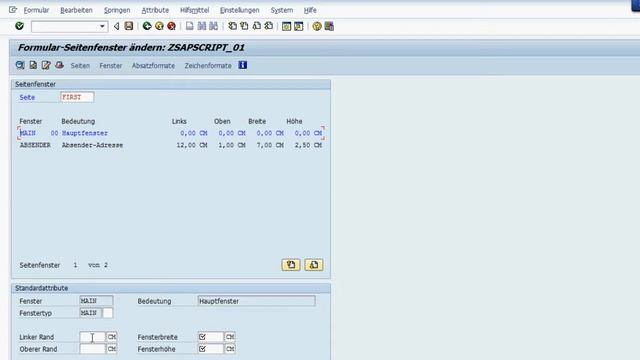640x360 pixels.
Task: Click the magnifier icon in application toolbar
Action: [20, 65]
